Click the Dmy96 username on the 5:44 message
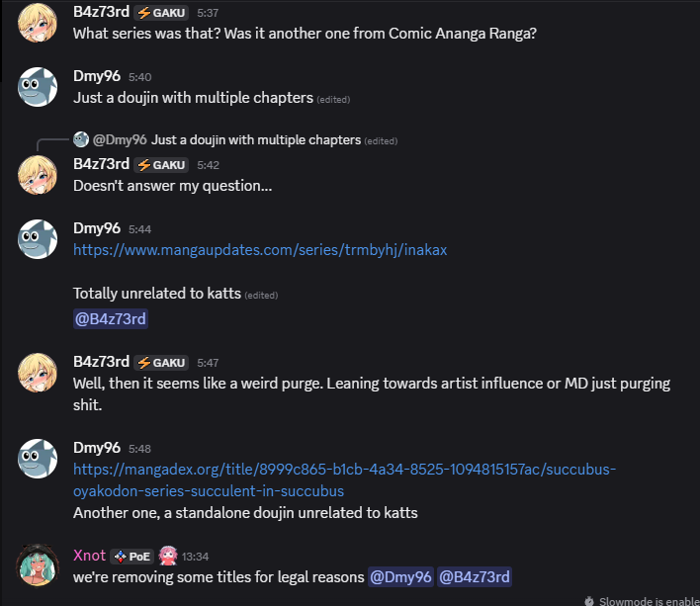The height and width of the screenshot is (606, 700). [x=97, y=228]
